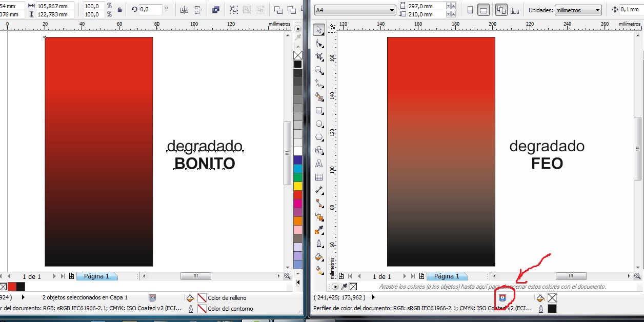644x322 pixels.
Task: Apply page layout to current page only
Action: click(x=515, y=10)
